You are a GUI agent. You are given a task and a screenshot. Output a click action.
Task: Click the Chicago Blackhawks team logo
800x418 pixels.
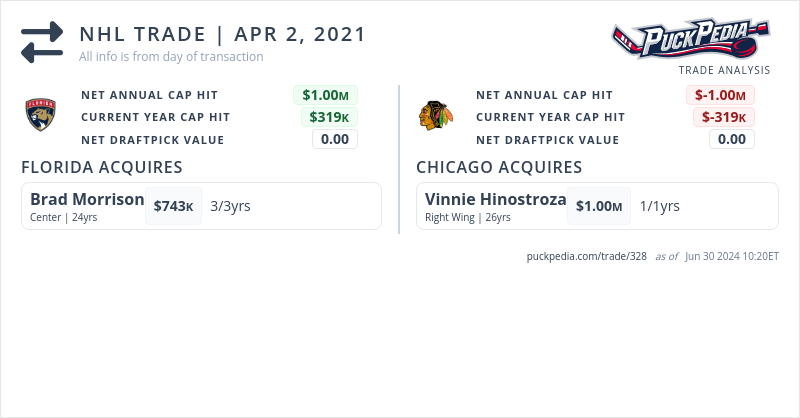(436, 116)
